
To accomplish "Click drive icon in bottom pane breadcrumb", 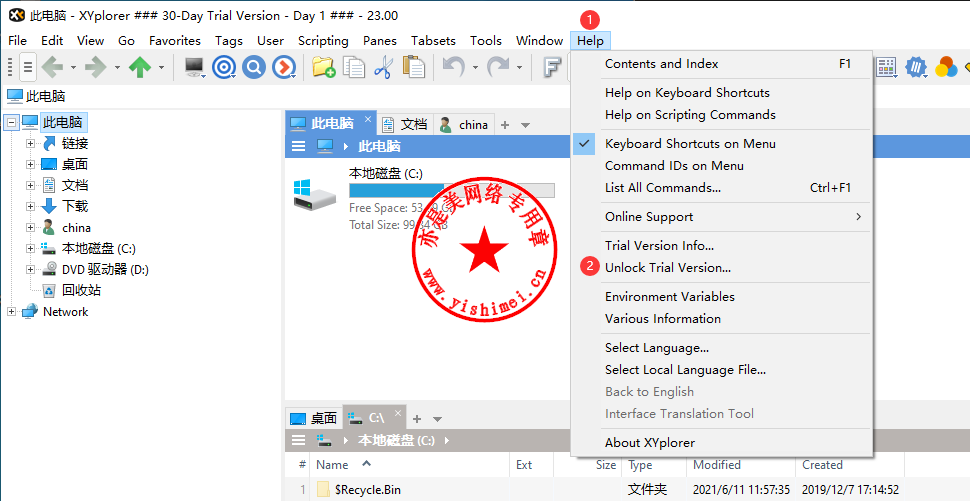I will point(325,440).
